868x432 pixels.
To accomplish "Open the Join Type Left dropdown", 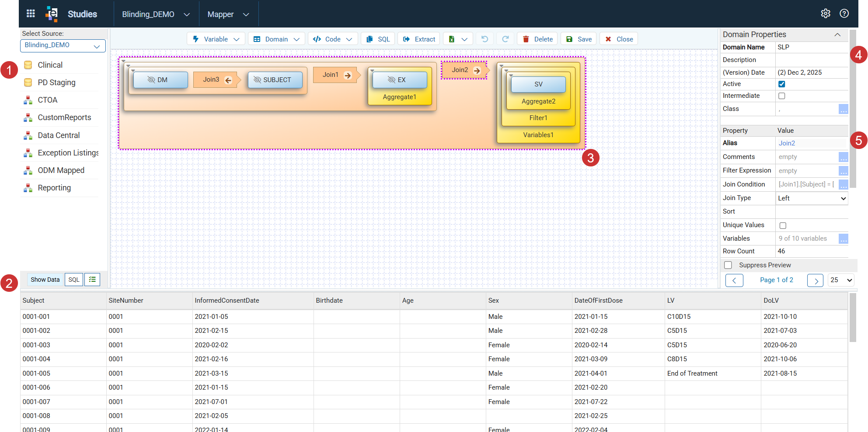I will point(812,198).
